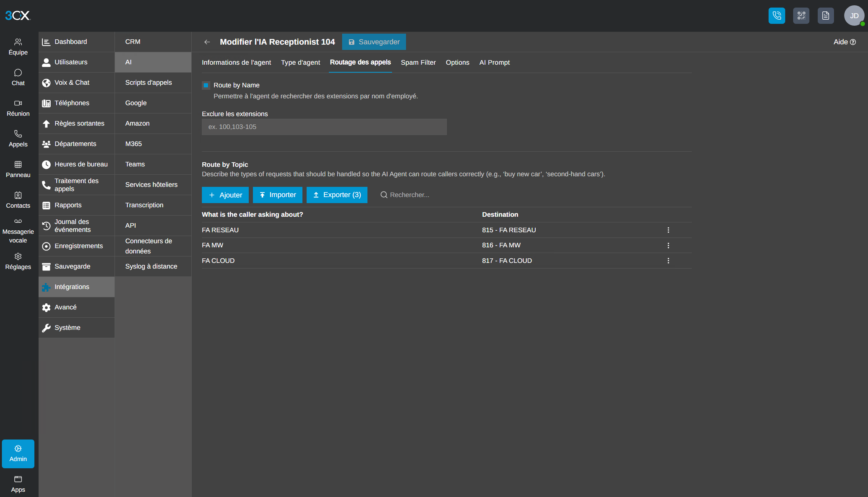Select Routage des appels tab
Screen dimensions: 868x497
point(360,62)
